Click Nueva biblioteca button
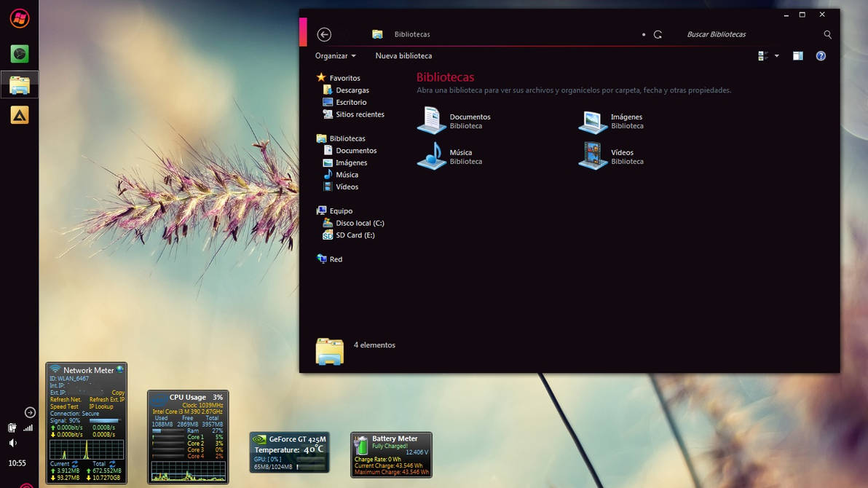Image resolution: width=868 pixels, height=488 pixels. point(403,56)
